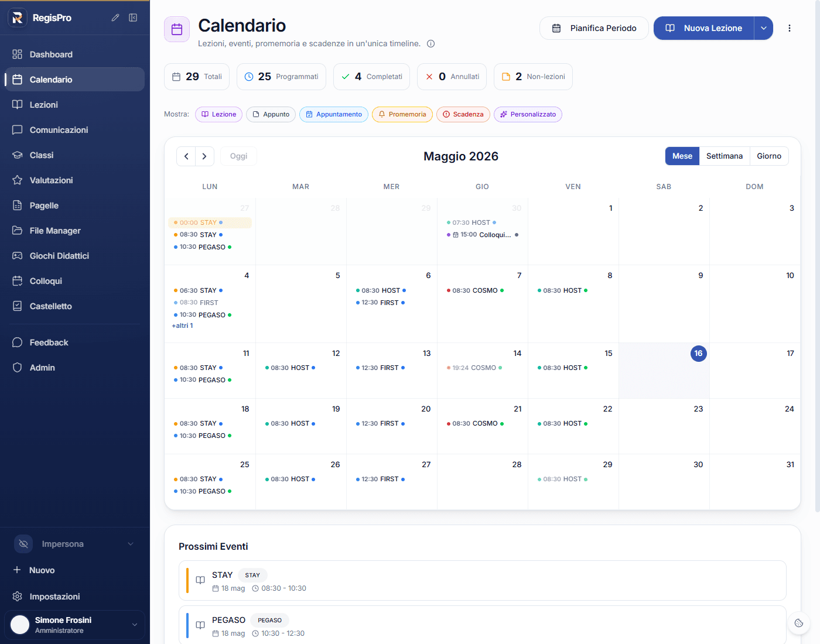Click the 29 Totali stat card
Image resolution: width=820 pixels, height=644 pixels.
(x=197, y=77)
